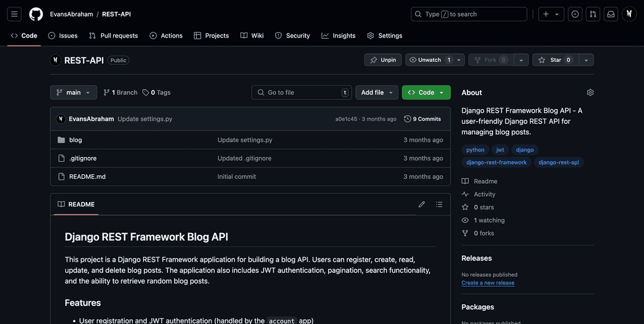Open the hamburger navigation menu

[14, 14]
